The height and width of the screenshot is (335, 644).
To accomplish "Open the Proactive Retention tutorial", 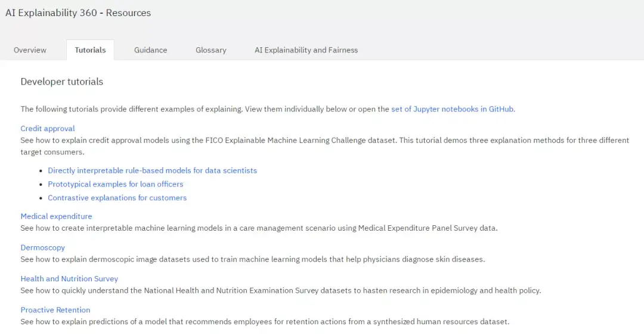I will tap(55, 310).
